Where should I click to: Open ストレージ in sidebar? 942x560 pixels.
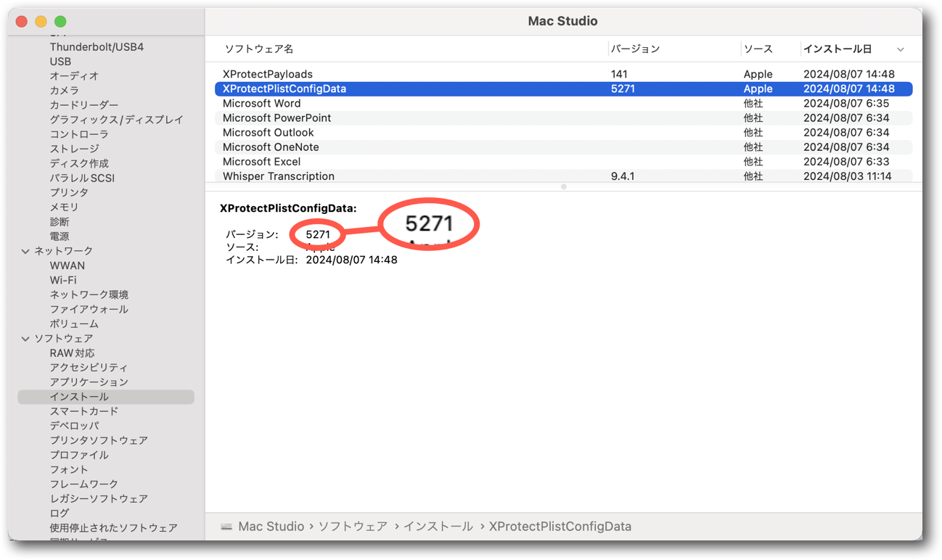click(74, 149)
